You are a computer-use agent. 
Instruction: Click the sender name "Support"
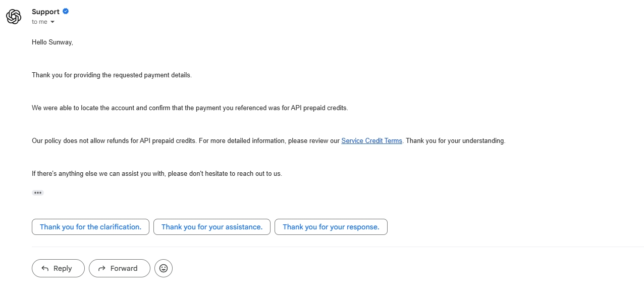tap(45, 12)
